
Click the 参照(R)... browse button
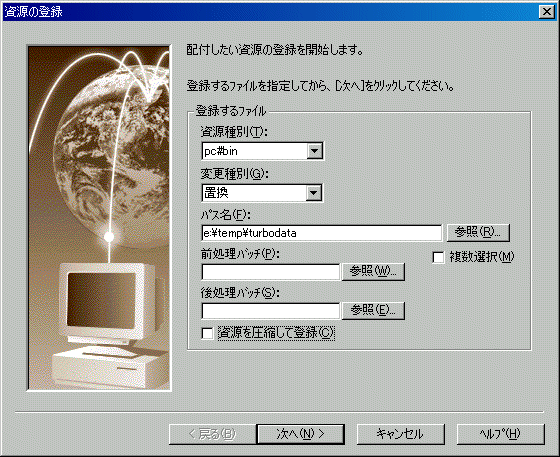tap(478, 233)
